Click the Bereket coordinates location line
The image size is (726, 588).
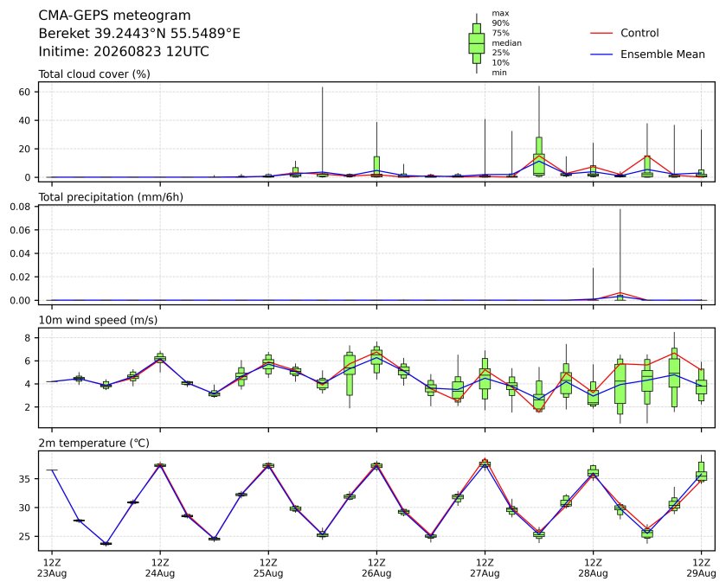click(139, 34)
